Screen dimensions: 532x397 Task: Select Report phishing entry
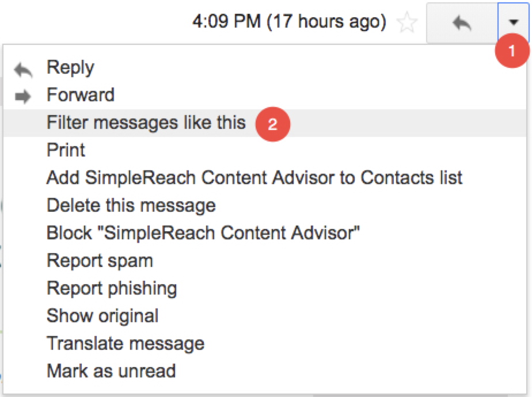112,288
